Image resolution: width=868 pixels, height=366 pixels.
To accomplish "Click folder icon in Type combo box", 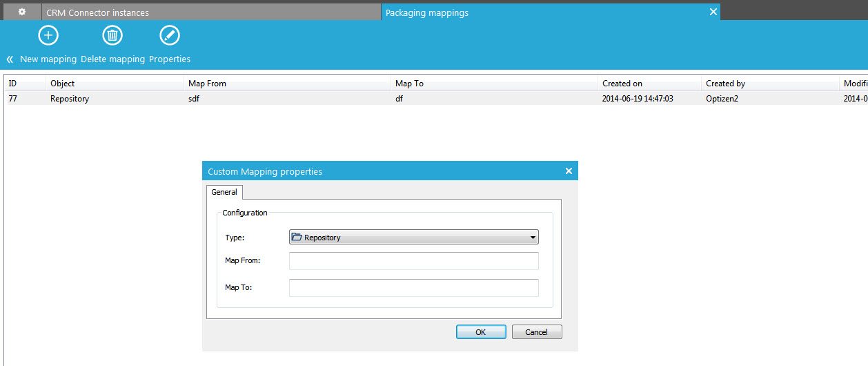I will coord(297,238).
